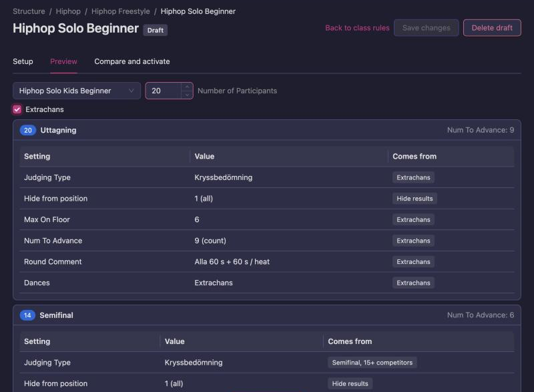The height and width of the screenshot is (392, 534).
Task: Open the Hiphop Solo Kids Beginner dropdown
Action: (x=77, y=91)
